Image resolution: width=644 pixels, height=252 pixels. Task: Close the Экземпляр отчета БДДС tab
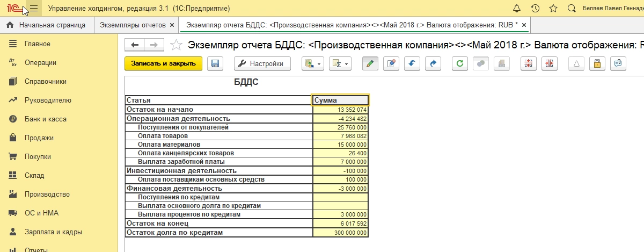pyautogui.click(x=524, y=25)
